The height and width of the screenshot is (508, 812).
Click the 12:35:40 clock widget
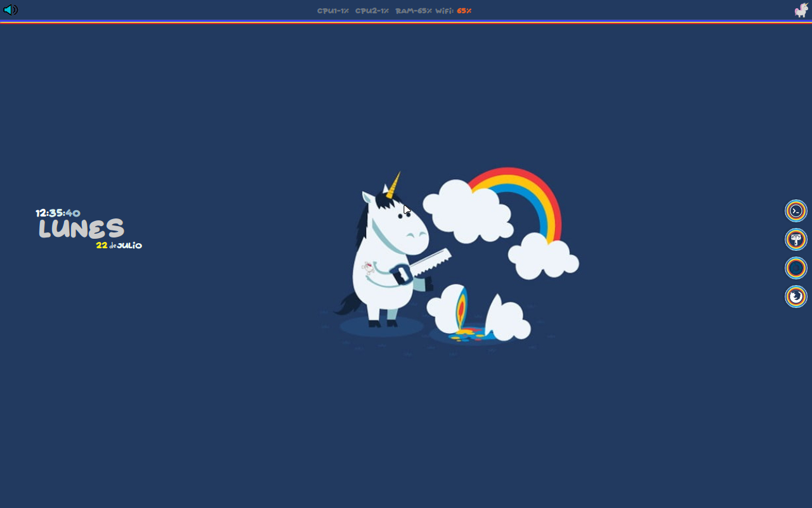click(58, 213)
